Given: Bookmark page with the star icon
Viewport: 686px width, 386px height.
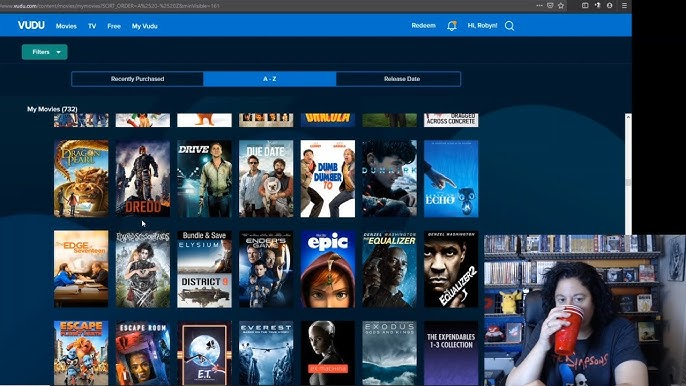Looking at the screenshot, I should point(561,6).
